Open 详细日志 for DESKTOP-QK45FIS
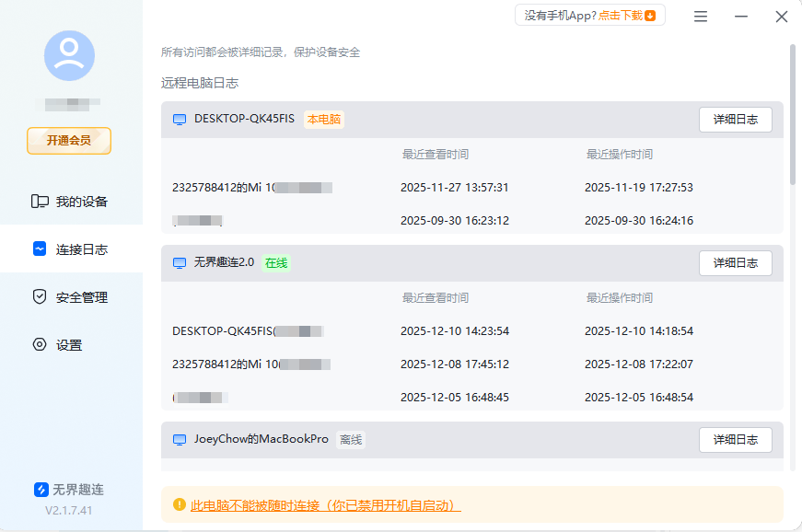Viewport: 802px width, 532px height. [x=735, y=119]
